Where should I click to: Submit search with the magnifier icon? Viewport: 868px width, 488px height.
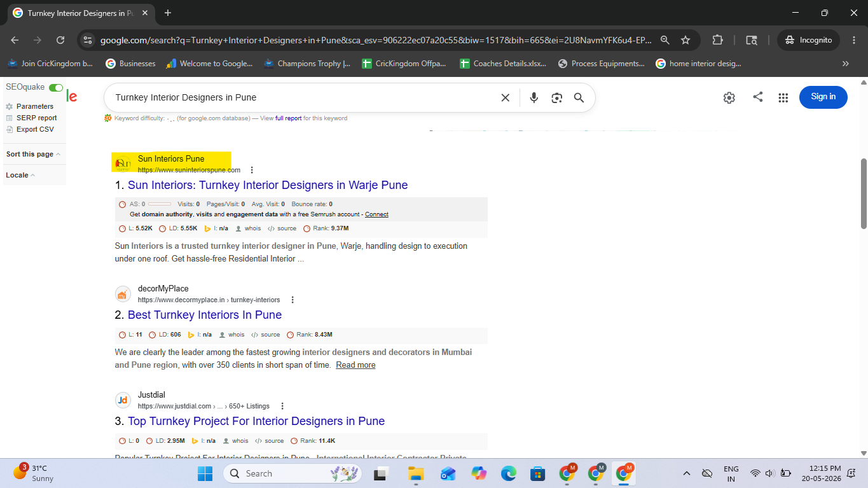(x=579, y=97)
